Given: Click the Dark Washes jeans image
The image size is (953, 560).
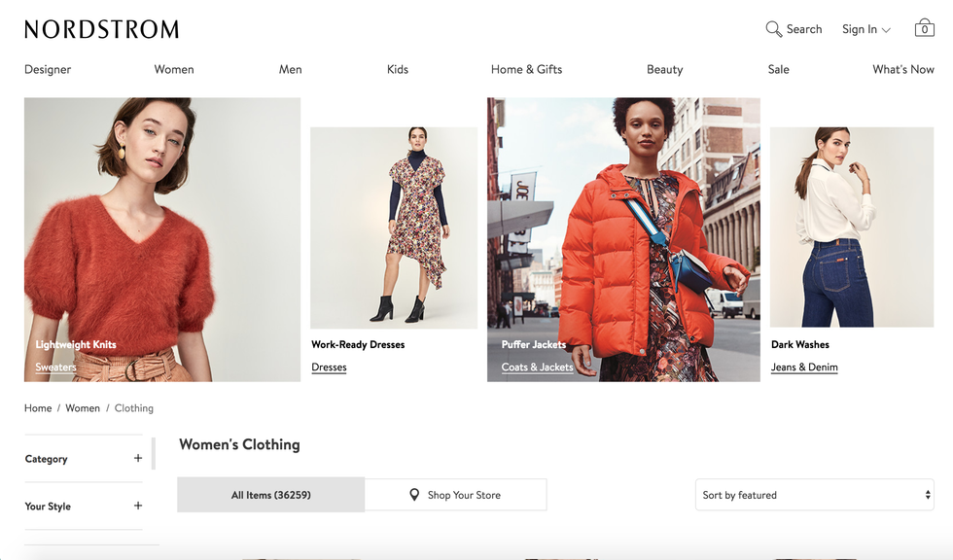Looking at the screenshot, I should point(851,227).
